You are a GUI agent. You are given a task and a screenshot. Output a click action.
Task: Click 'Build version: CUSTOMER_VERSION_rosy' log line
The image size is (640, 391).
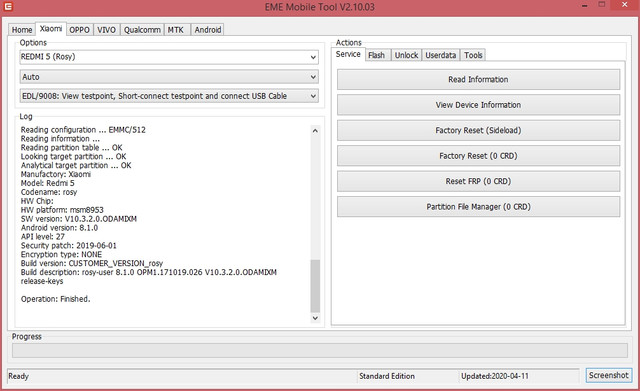(92, 263)
